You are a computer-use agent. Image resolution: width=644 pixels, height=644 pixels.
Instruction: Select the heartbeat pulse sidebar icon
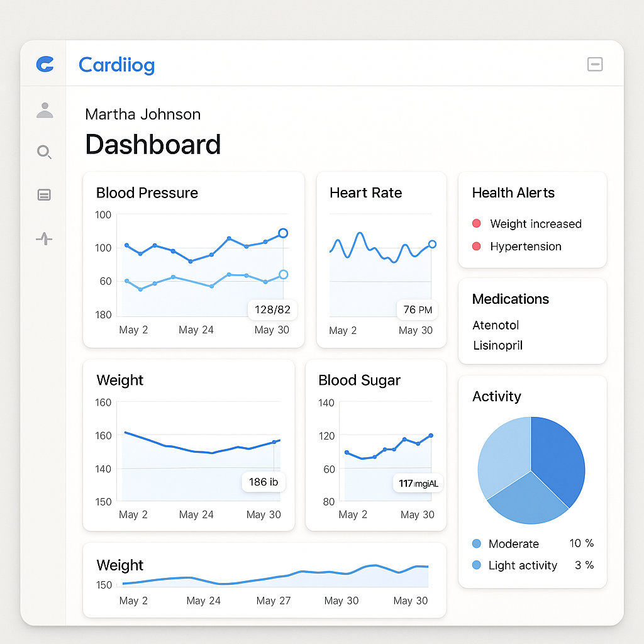[44, 238]
